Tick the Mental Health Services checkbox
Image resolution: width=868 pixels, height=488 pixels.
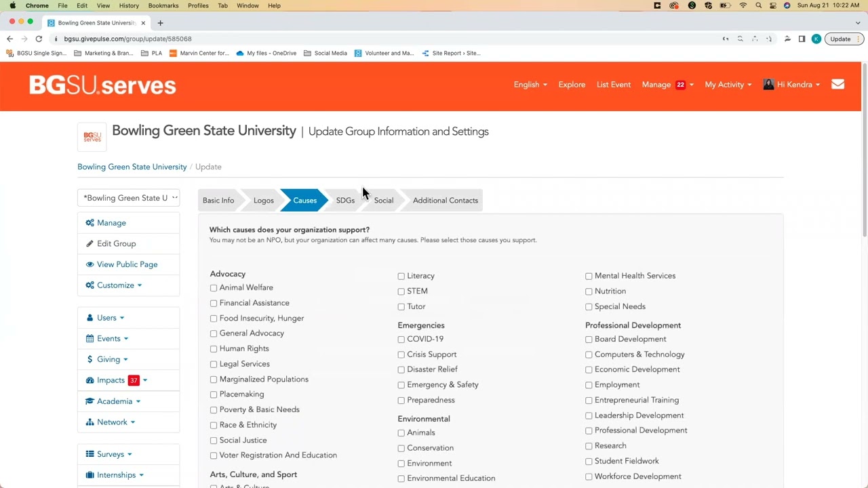coord(589,277)
